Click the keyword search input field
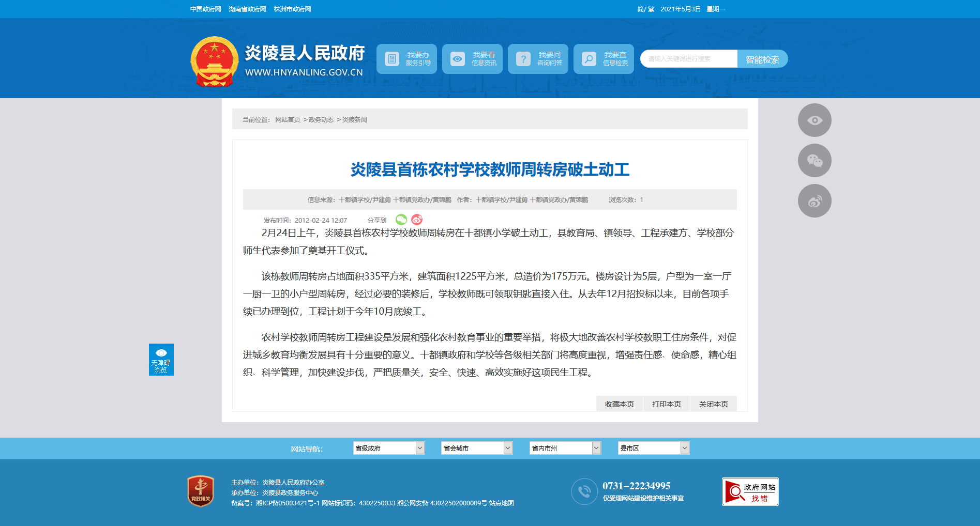Screen dimensions: 980x526 coord(688,59)
